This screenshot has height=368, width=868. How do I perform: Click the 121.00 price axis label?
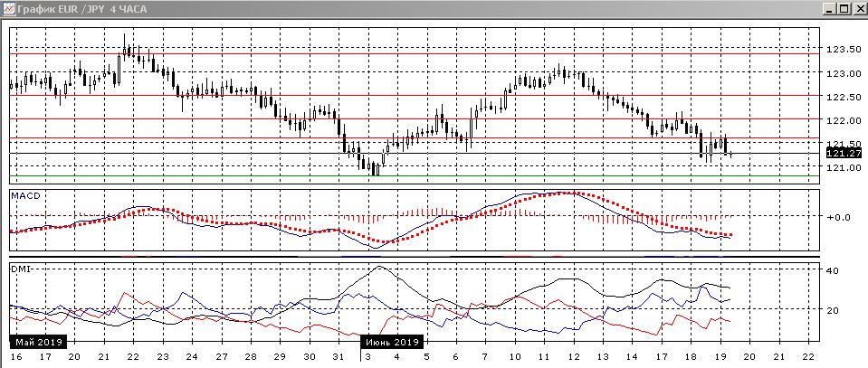[842, 167]
